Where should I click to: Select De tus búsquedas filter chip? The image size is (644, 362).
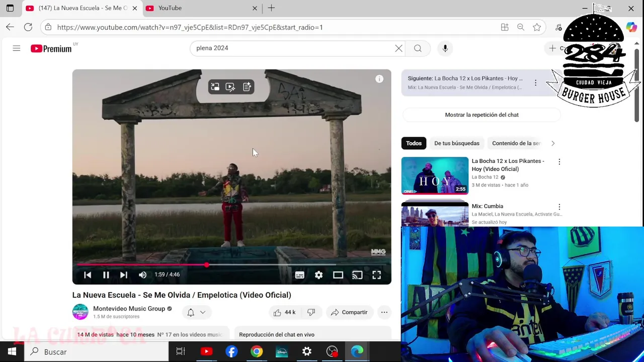pos(457,143)
